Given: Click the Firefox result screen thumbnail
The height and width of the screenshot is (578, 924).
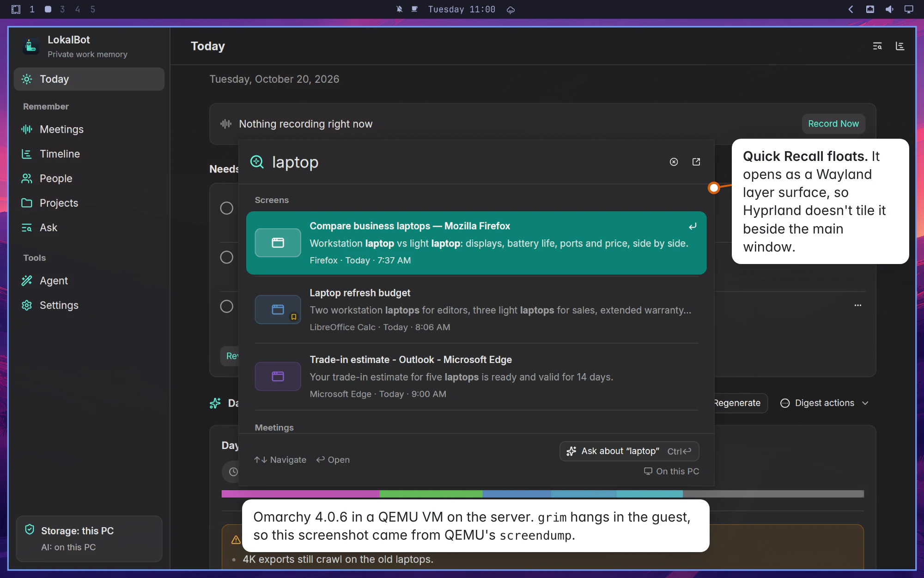Looking at the screenshot, I should coord(278,243).
